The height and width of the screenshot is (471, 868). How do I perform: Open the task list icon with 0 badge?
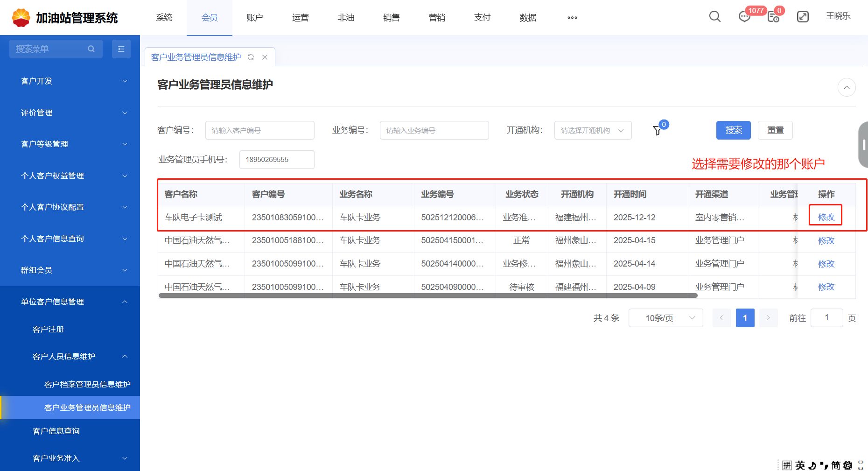773,17
